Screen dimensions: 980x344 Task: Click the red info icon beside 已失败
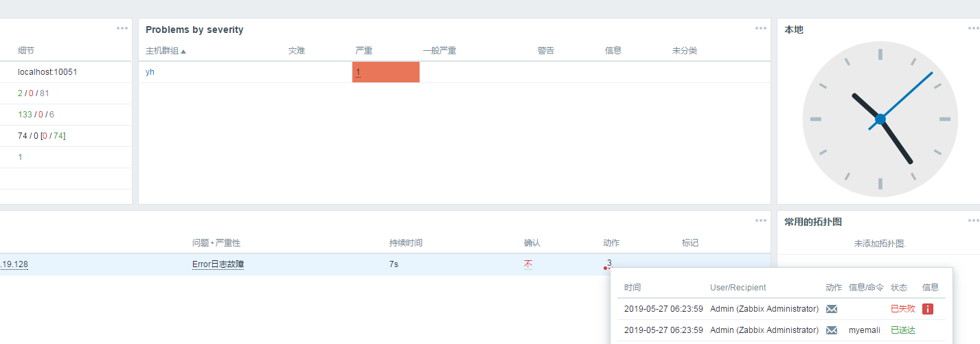(x=928, y=309)
